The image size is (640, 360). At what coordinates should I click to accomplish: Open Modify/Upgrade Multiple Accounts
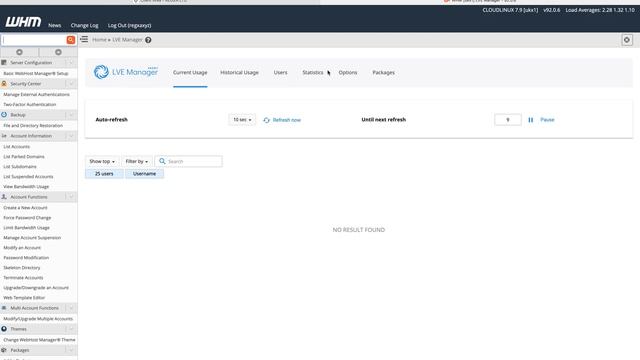(x=38, y=318)
